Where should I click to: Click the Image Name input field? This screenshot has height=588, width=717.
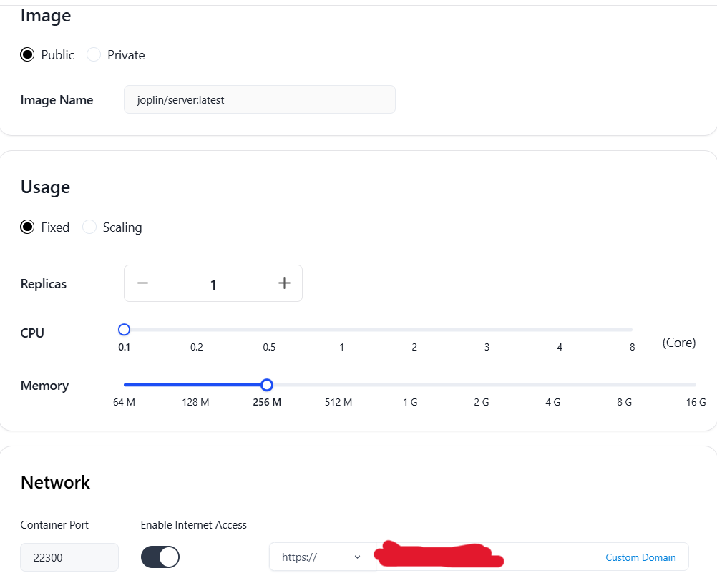point(259,99)
